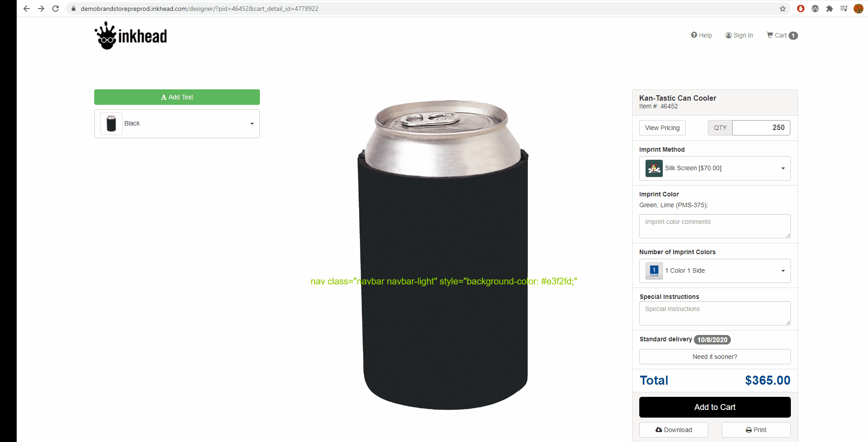Click the shopping cart icon
The height and width of the screenshot is (442, 868).
click(x=770, y=35)
